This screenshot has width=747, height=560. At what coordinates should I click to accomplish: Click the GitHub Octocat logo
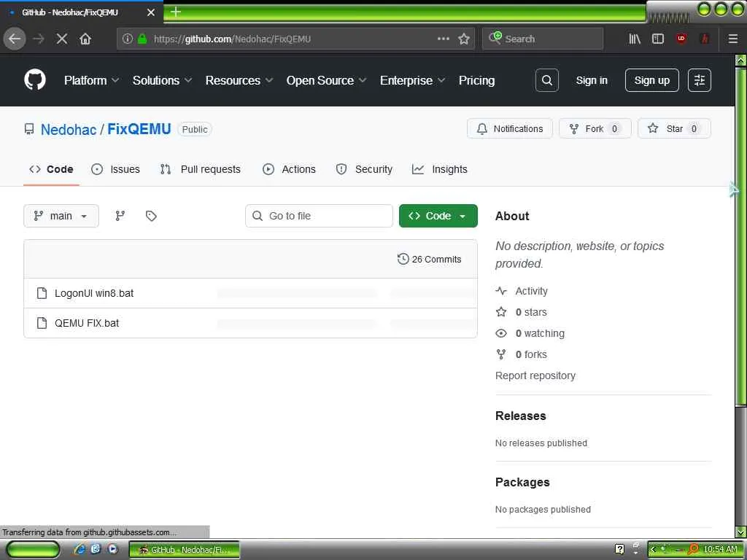coord(35,79)
